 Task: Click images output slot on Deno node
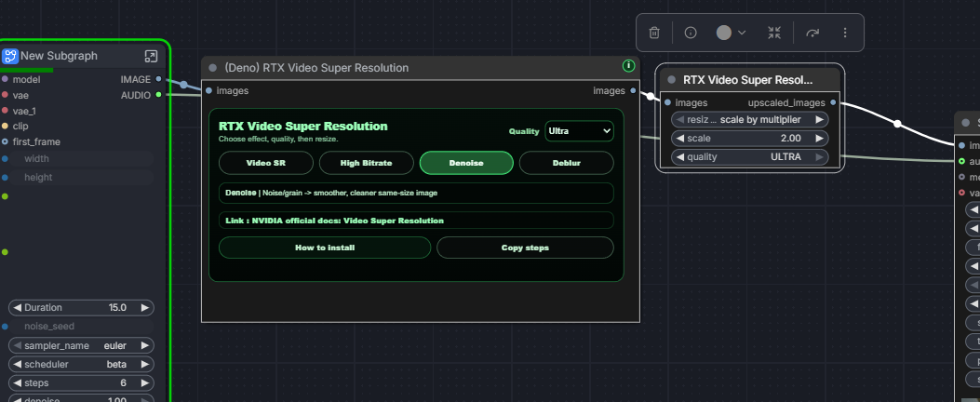(x=633, y=90)
